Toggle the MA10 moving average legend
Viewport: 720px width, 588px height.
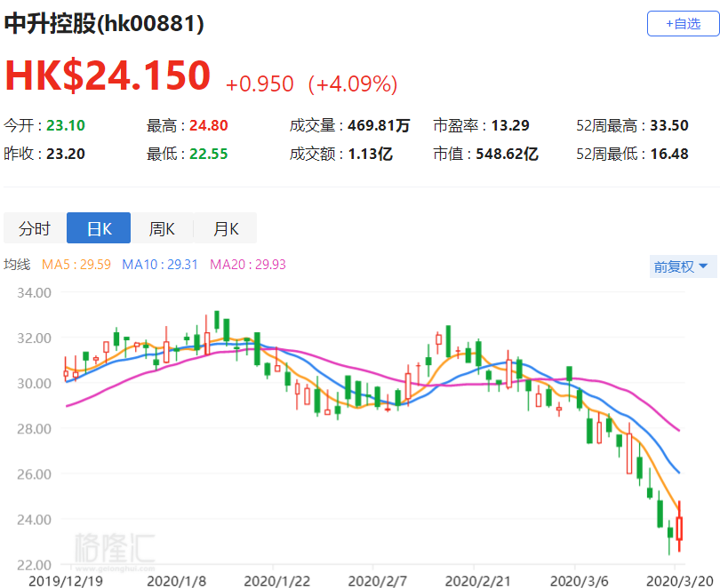click(x=159, y=265)
